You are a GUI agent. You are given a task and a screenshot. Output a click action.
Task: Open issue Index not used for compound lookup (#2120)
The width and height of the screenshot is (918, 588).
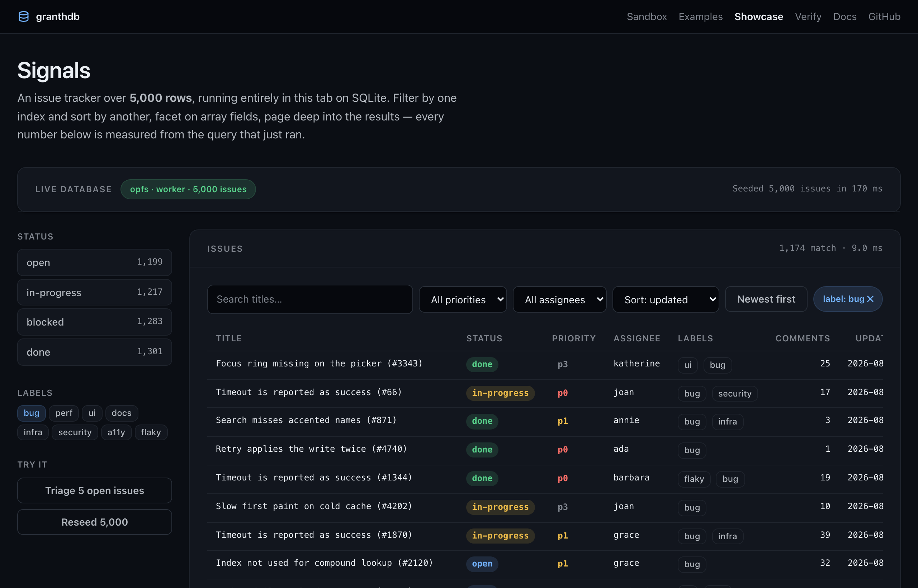324,563
